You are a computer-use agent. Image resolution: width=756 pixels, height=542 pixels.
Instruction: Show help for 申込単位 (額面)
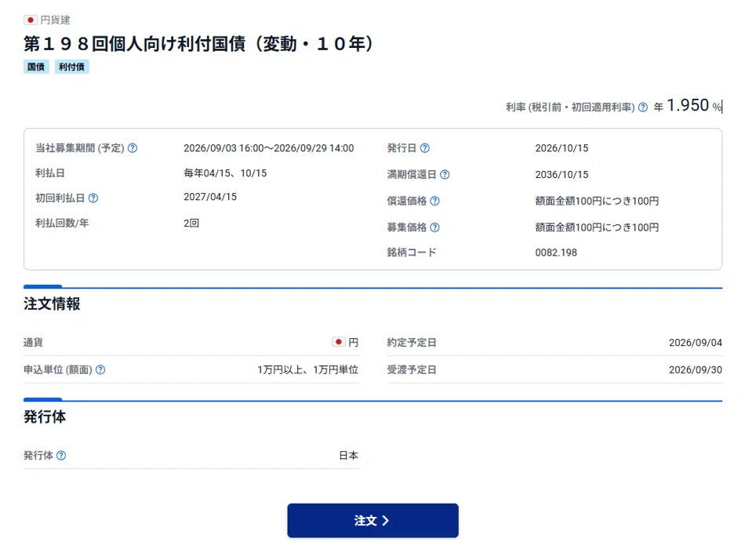tap(100, 370)
